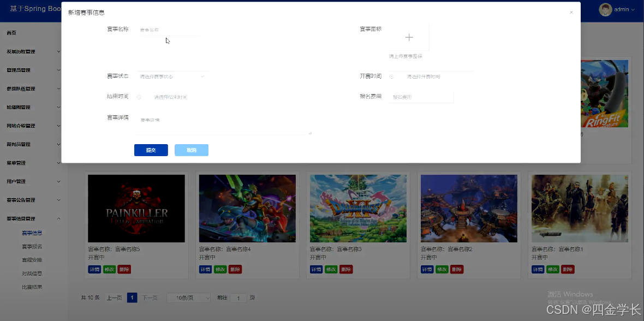Image resolution: width=644 pixels, height=321 pixels.
Task: Submit the form with 提交 button
Action: (x=151, y=150)
